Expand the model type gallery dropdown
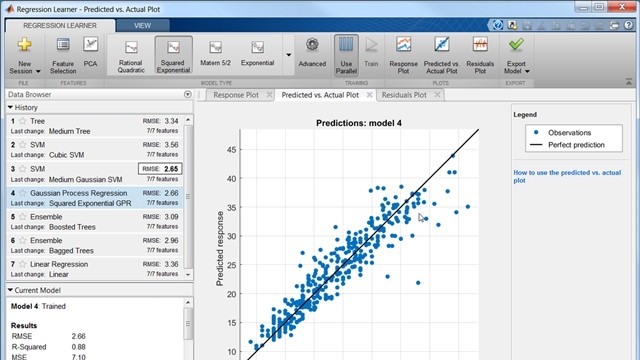640x360 pixels. pos(289,55)
